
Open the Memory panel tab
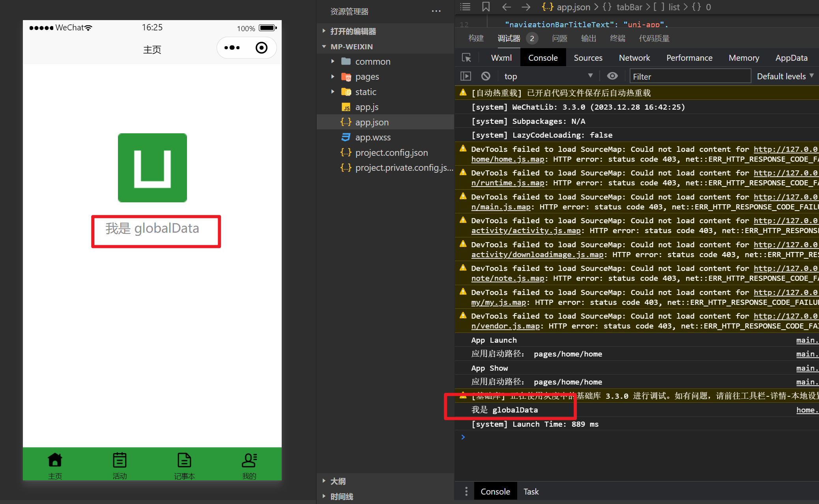point(744,58)
